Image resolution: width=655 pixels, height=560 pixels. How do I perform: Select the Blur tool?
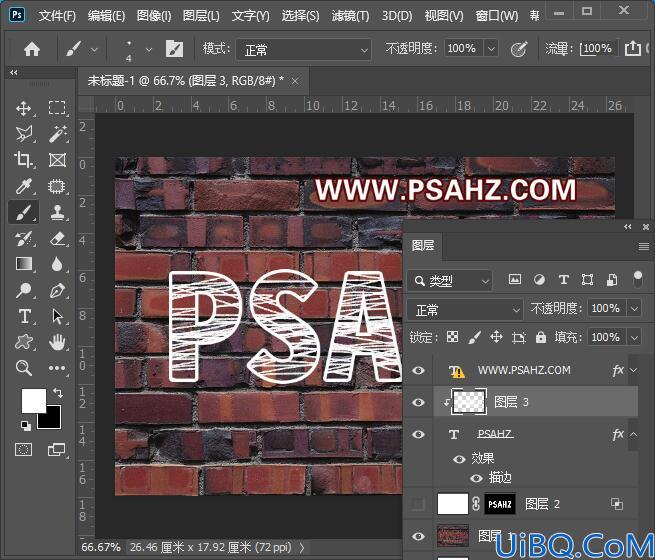pyautogui.click(x=57, y=264)
